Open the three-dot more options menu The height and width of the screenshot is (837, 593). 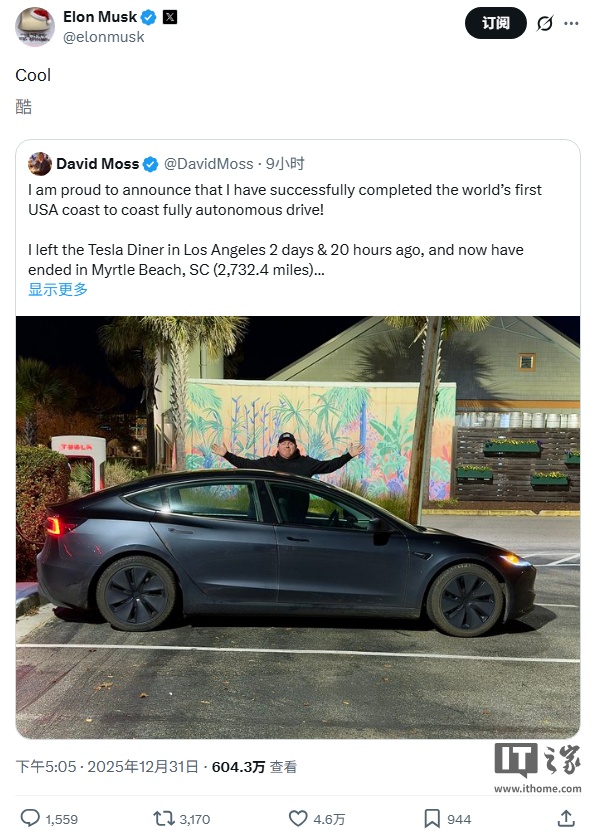click(571, 23)
